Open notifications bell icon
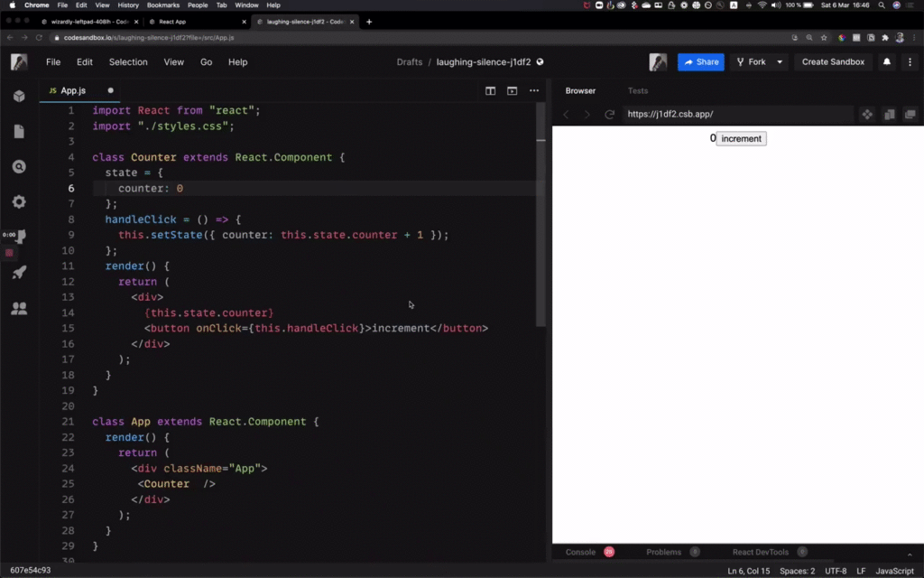This screenshot has height=578, width=924. pyautogui.click(x=887, y=62)
